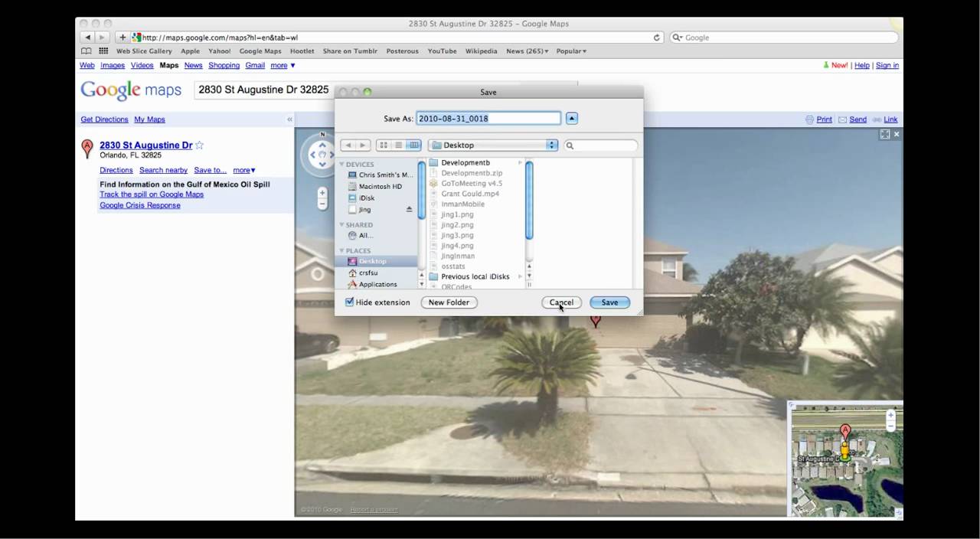Click the Search nearby link
The image size is (980, 539).
(163, 170)
